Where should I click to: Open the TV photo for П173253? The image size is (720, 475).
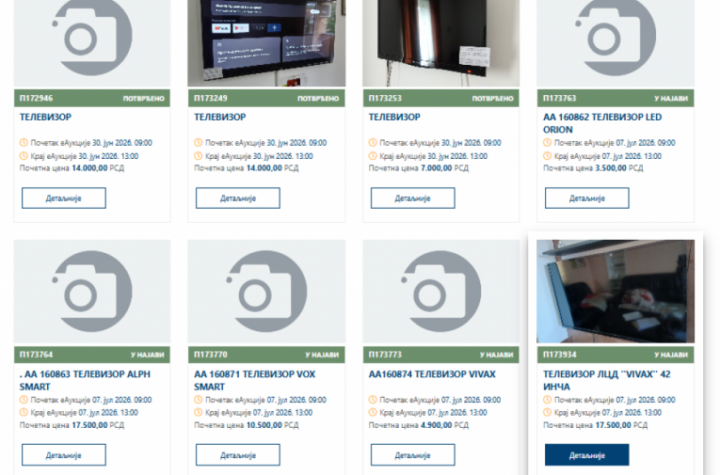441,44
